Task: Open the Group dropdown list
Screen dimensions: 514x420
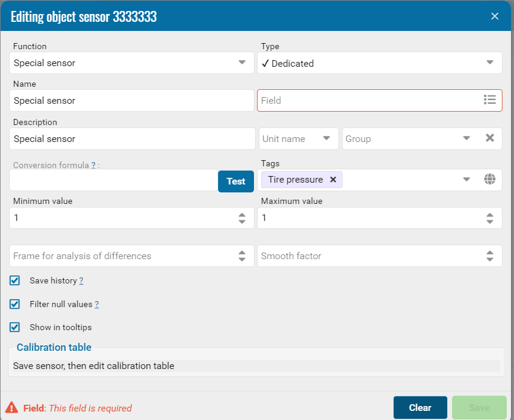Action: coord(466,138)
